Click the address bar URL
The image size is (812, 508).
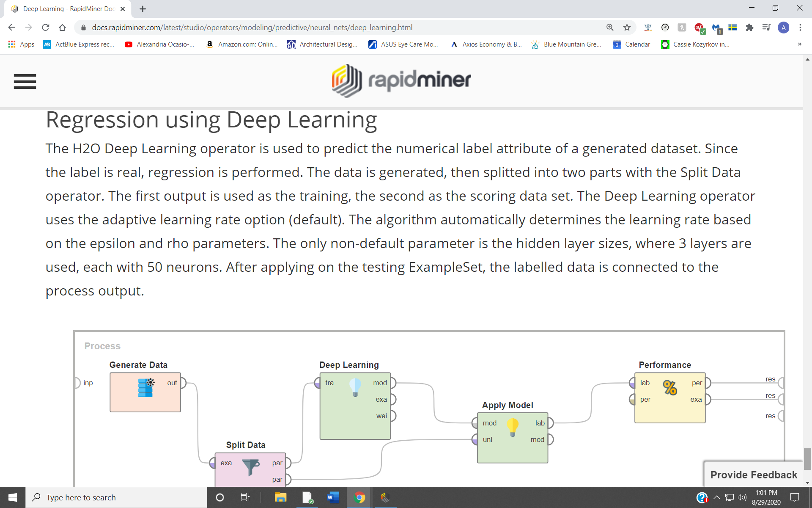tap(252, 28)
